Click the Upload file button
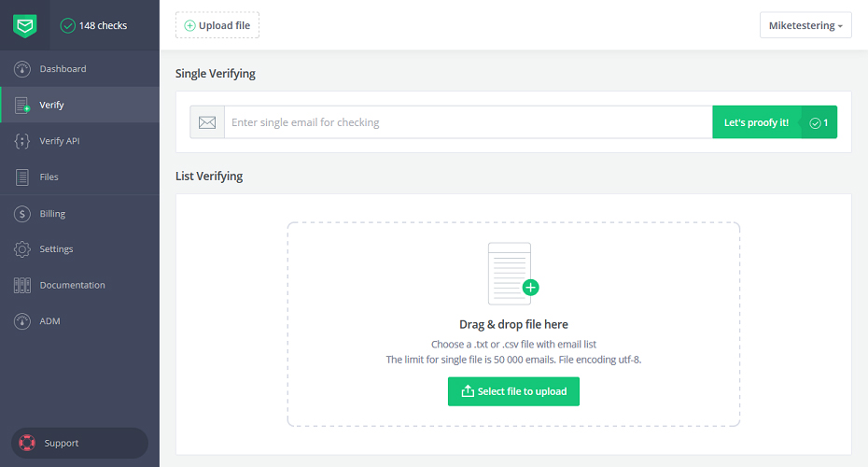Screen dimensions: 868x467 [x=217, y=25]
